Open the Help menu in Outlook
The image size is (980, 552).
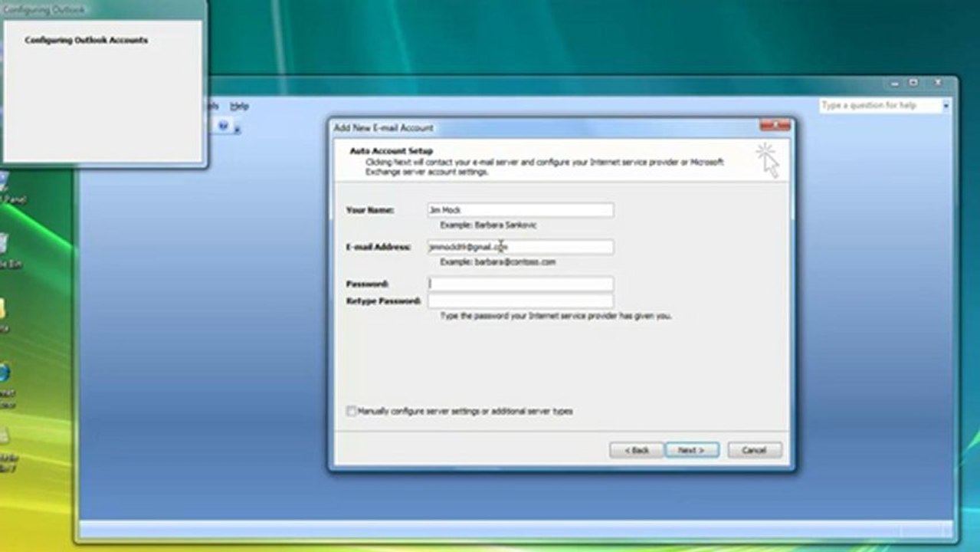click(x=240, y=106)
